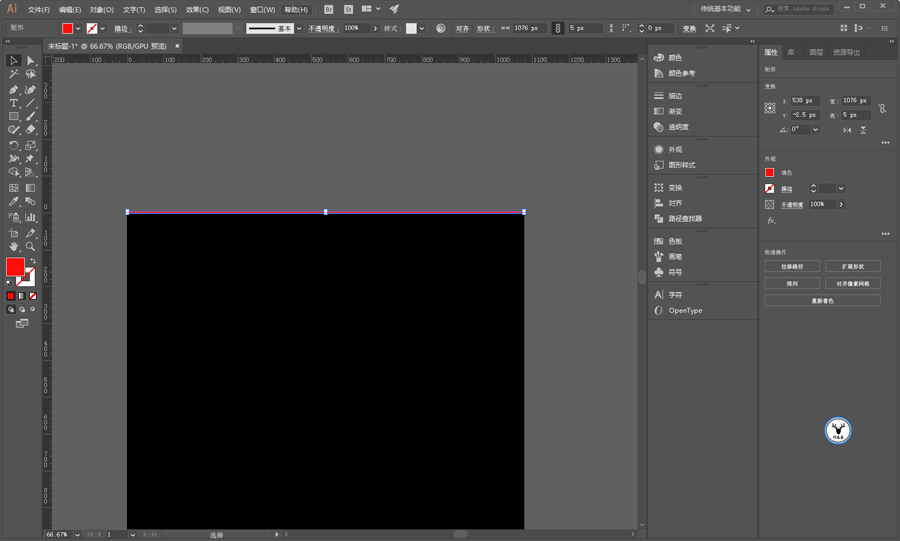900x541 pixels.
Task: Open the 渐变 Gradient panel
Action: 675,111
